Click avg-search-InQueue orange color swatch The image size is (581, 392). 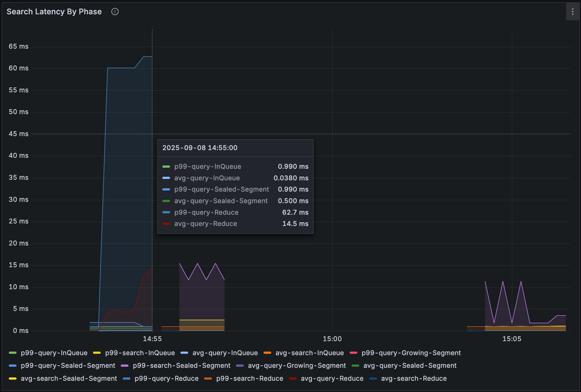(x=267, y=353)
